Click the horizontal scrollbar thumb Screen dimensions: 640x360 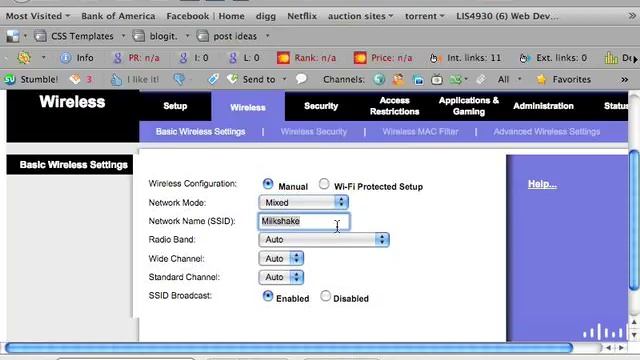click(289, 348)
